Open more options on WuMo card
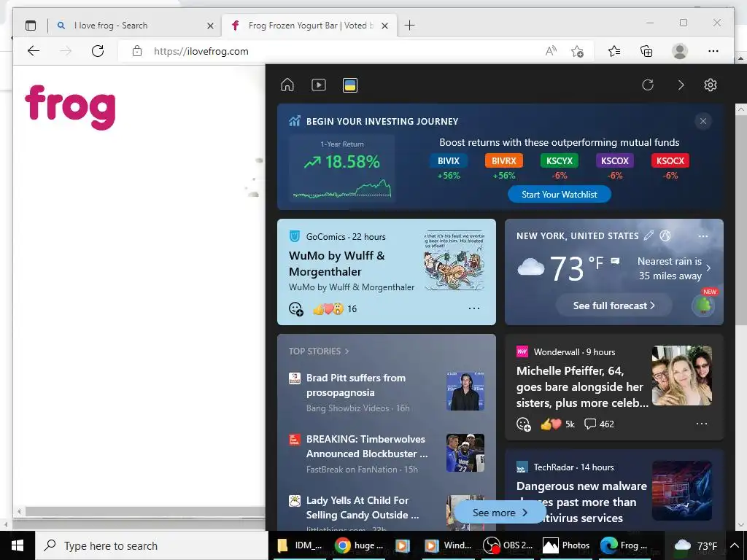Image resolution: width=747 pixels, height=560 pixels. pos(473,308)
